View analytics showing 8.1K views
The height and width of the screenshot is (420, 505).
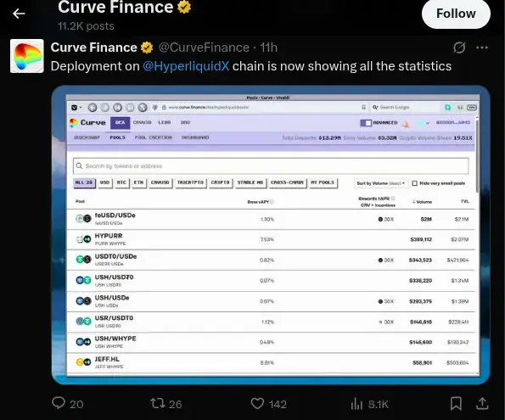370,404
